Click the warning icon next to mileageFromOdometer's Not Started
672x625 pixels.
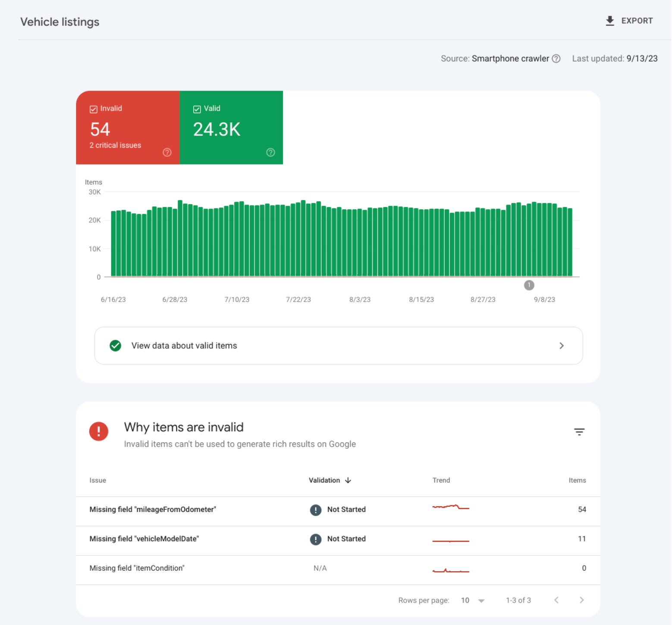315,510
